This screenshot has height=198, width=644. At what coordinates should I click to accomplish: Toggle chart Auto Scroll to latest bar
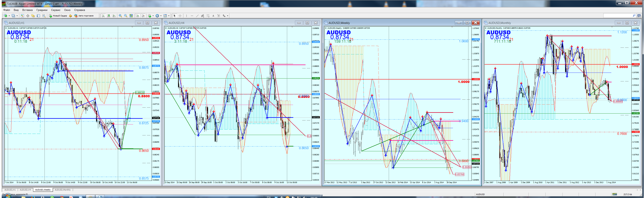pyautogui.click(x=138, y=16)
